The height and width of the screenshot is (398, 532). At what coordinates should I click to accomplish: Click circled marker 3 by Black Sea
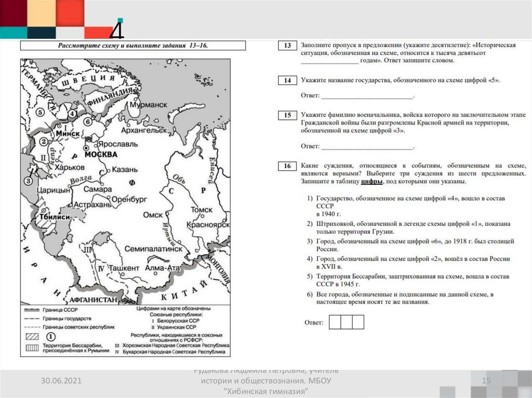(28, 181)
